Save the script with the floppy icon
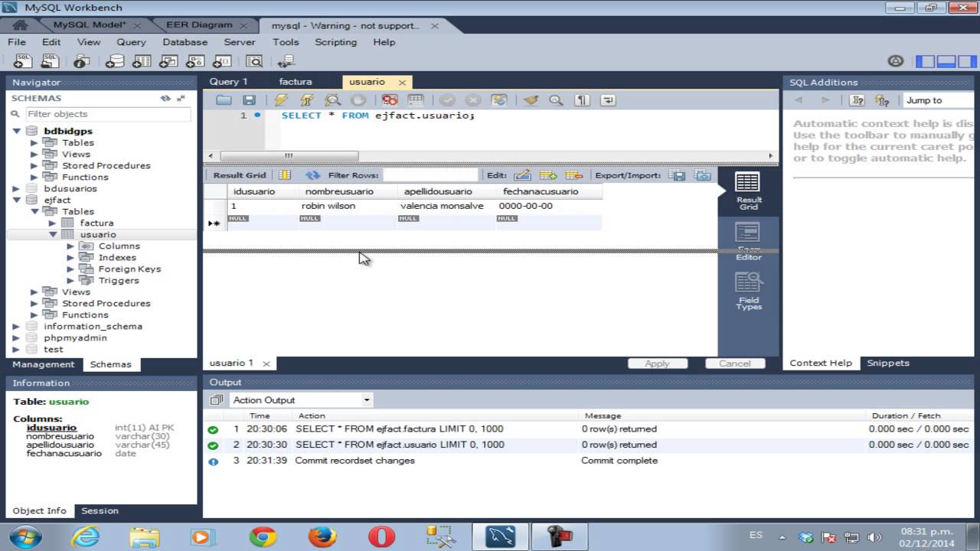980x551 pixels. tap(249, 100)
